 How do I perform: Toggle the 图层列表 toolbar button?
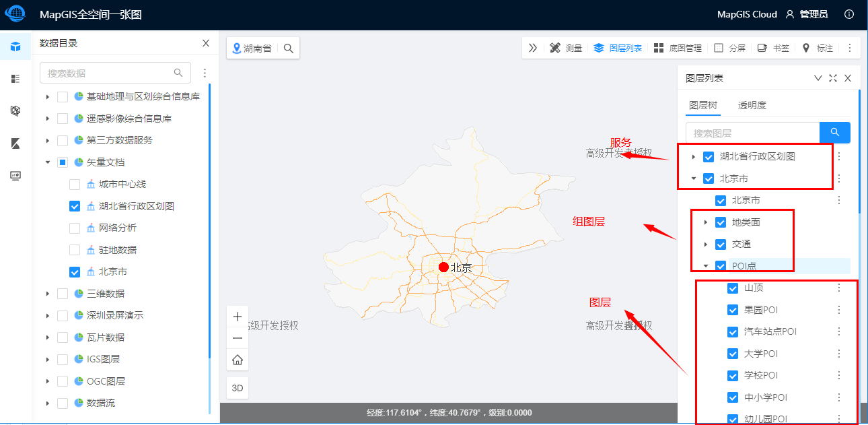[x=618, y=48]
